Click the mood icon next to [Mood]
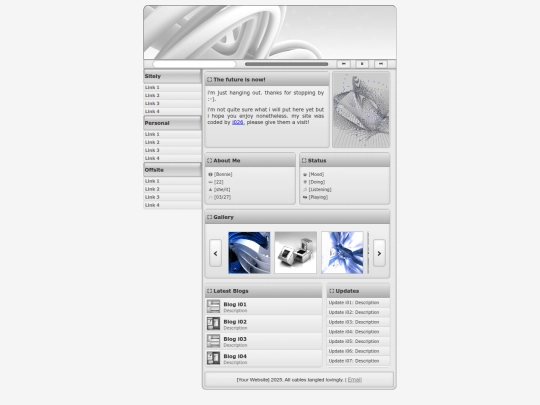Screen dimensions: 540x405 (x=305, y=174)
